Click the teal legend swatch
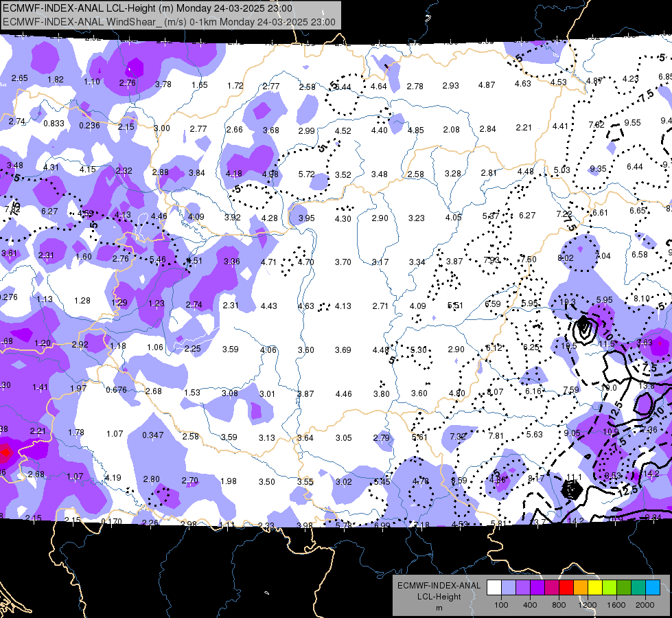 coord(638,588)
